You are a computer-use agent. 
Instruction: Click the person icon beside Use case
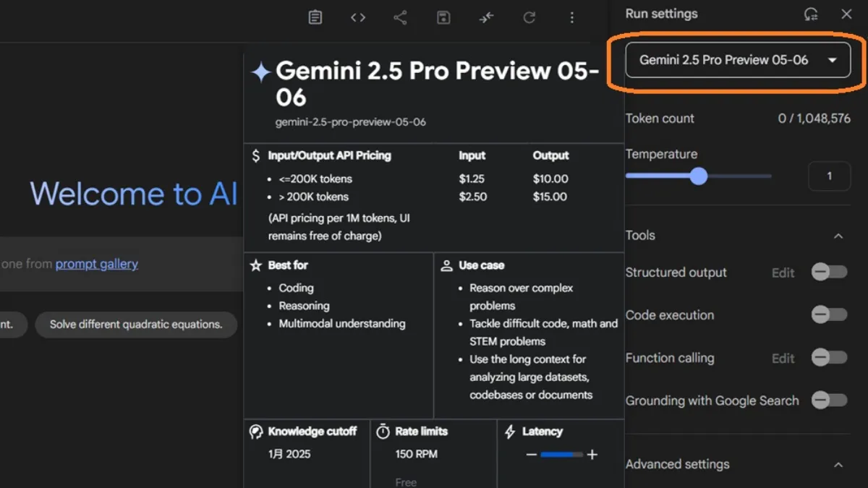(446, 265)
